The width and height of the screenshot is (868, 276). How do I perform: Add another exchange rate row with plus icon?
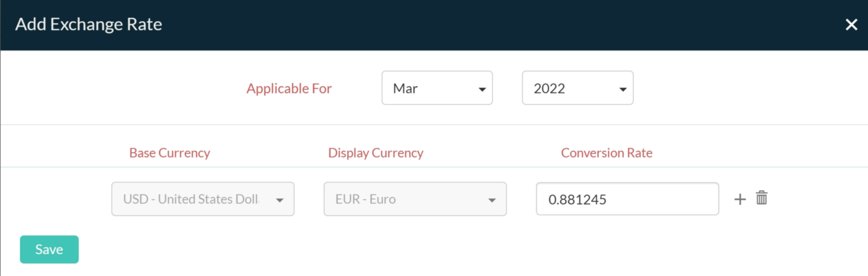(740, 199)
